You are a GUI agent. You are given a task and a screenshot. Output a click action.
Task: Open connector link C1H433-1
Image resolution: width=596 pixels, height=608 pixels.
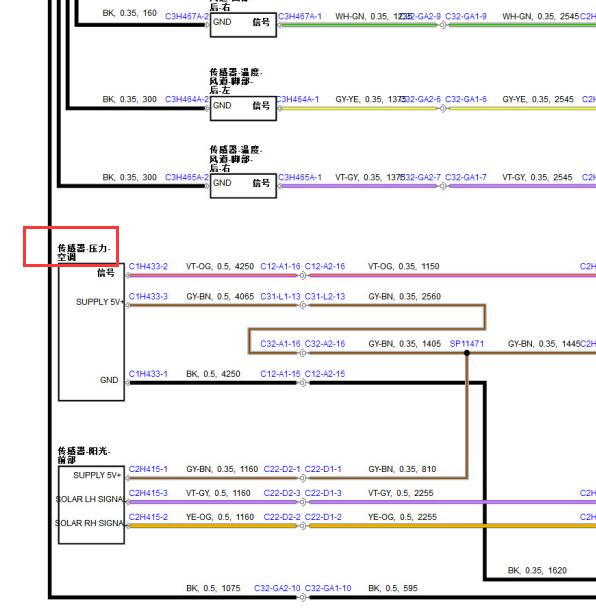pyautogui.click(x=148, y=374)
